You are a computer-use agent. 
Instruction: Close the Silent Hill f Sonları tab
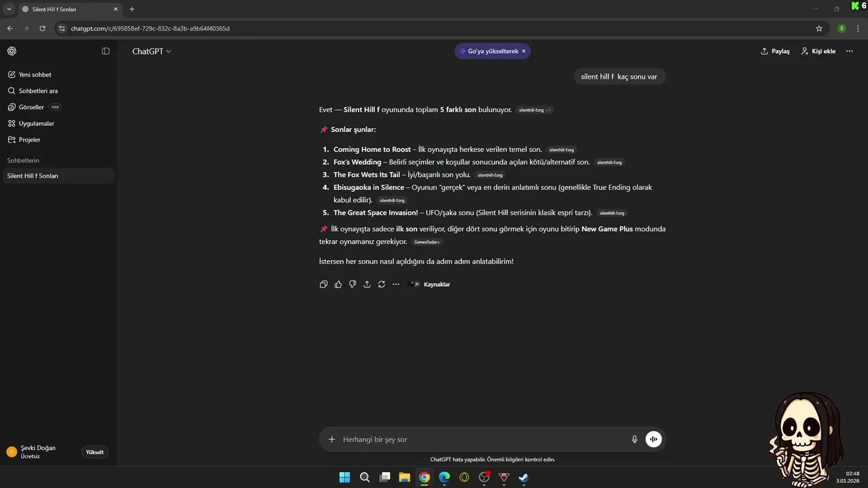pyautogui.click(x=115, y=9)
